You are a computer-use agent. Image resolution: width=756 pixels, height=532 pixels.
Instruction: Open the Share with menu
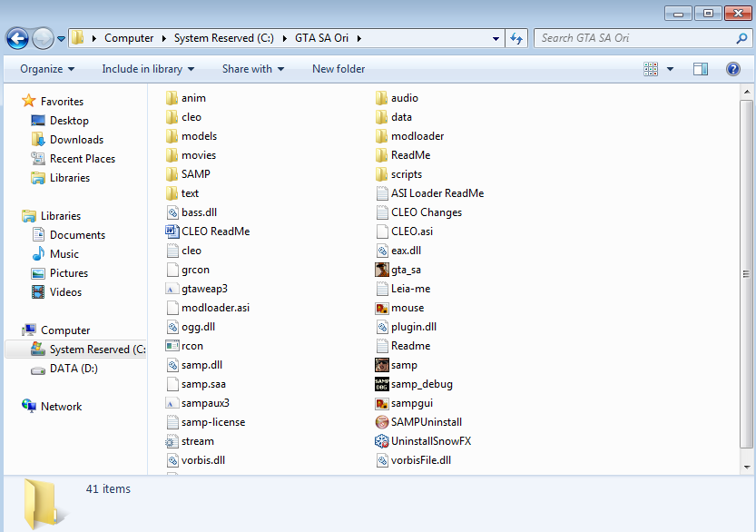coord(253,69)
